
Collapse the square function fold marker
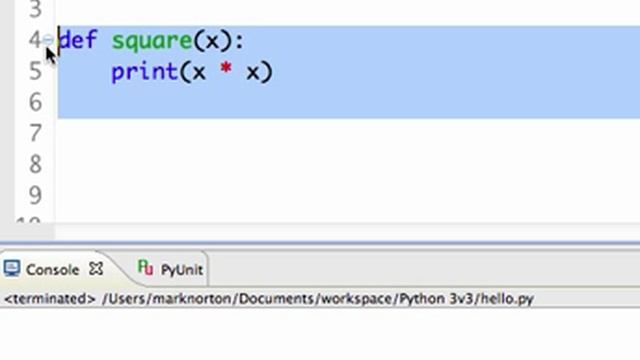pyautogui.click(x=48, y=40)
